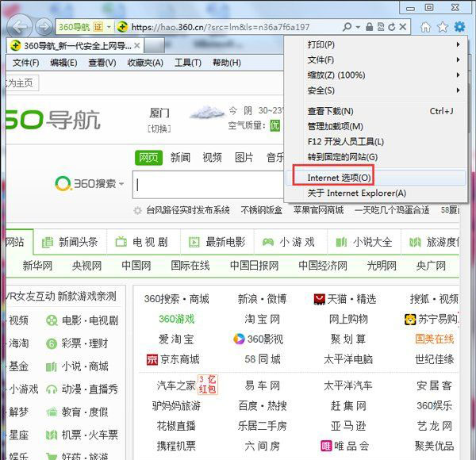Open the 央视网 link
The height and width of the screenshot is (460, 476).
[x=86, y=266]
